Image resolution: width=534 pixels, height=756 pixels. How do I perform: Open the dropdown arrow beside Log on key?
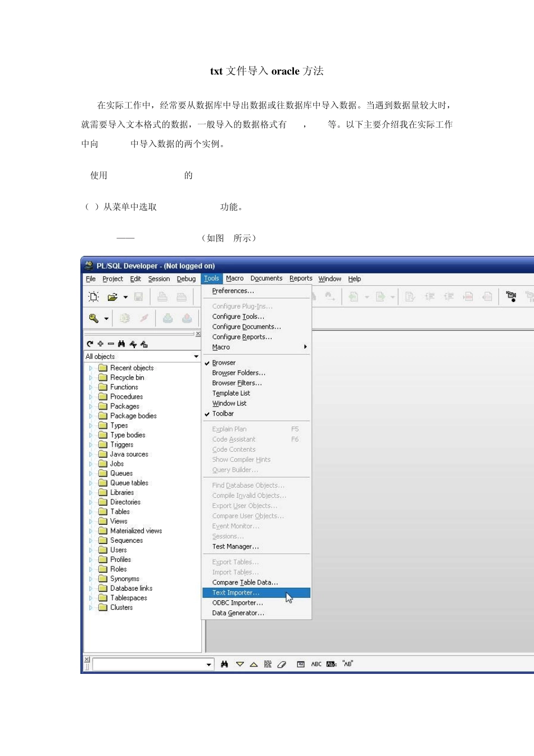106,319
